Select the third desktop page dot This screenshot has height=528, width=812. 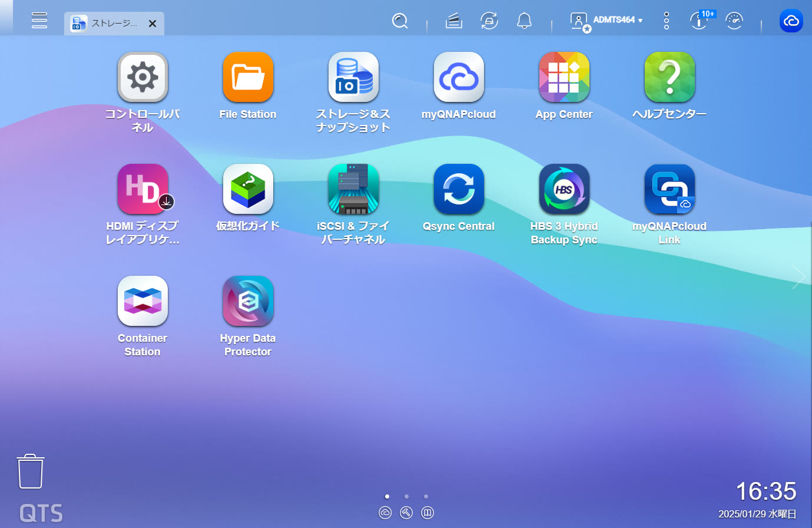(426, 496)
